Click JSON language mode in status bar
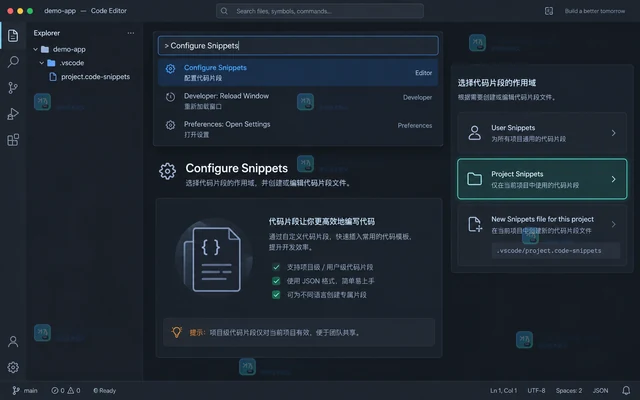Image resolution: width=640 pixels, height=400 pixels. pos(600,391)
